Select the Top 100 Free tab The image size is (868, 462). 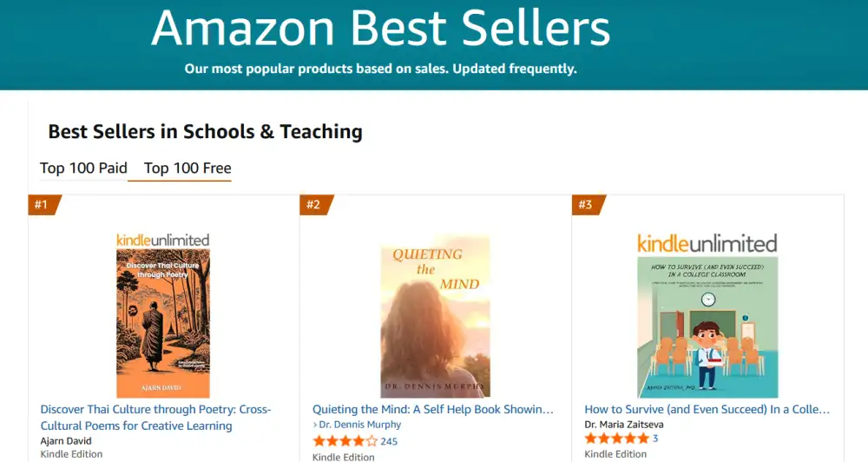point(187,168)
